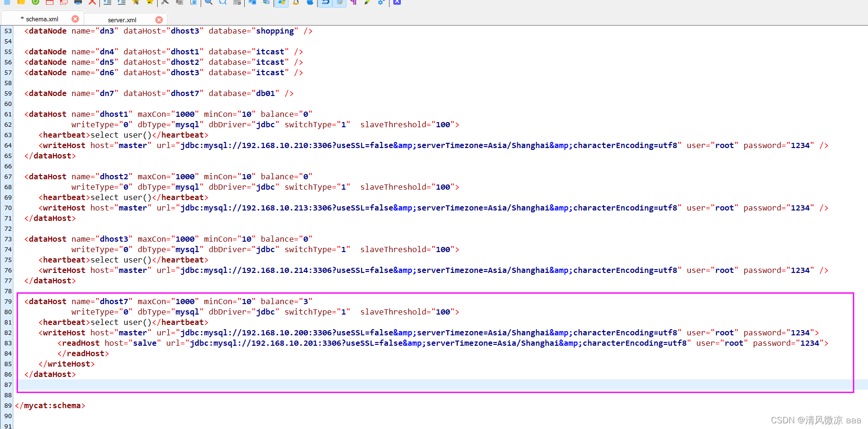Click the heartbeat element on line 81

pyautogui.click(x=124, y=322)
